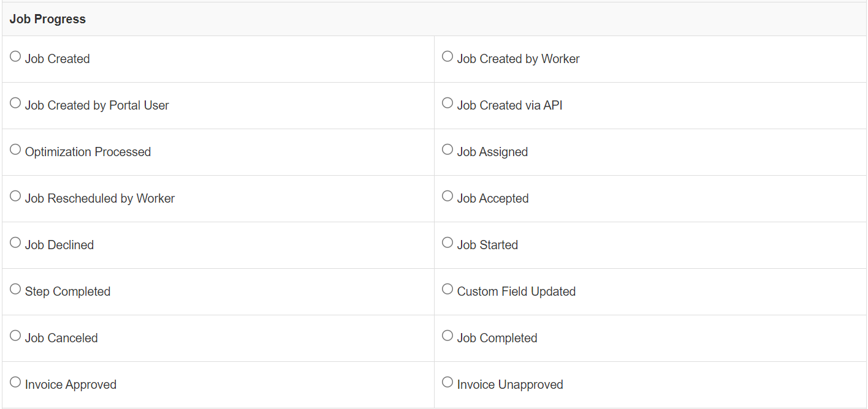Select the Job Completed radio button
Image resolution: width=868 pixels, height=409 pixels.
[x=447, y=335]
